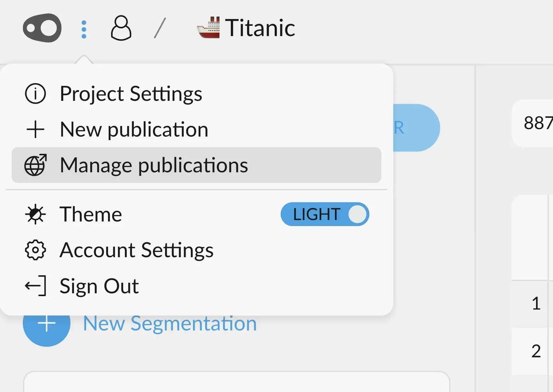553x392 pixels.
Task: Choose New publication in the open menu
Action: click(134, 129)
